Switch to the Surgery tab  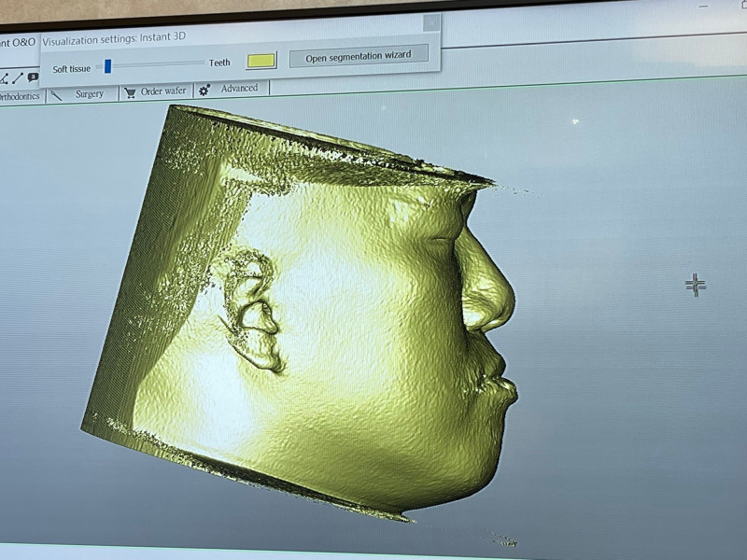tap(83, 94)
